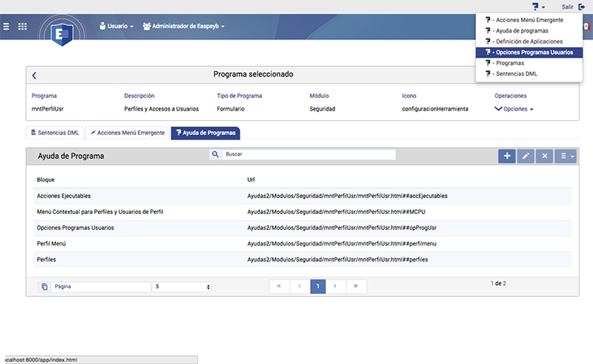This screenshot has height=364, width=593.
Task: Click the copy icon beside Página
Action: tap(44, 287)
